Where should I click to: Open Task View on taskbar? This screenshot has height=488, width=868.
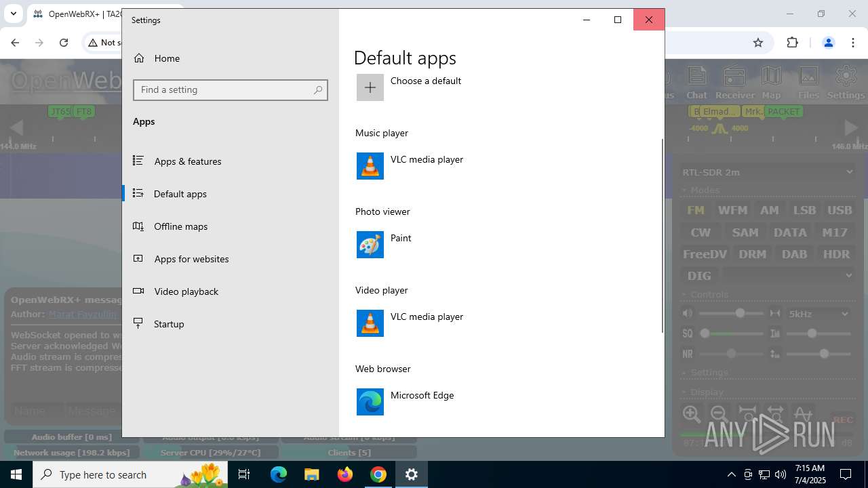click(x=245, y=474)
